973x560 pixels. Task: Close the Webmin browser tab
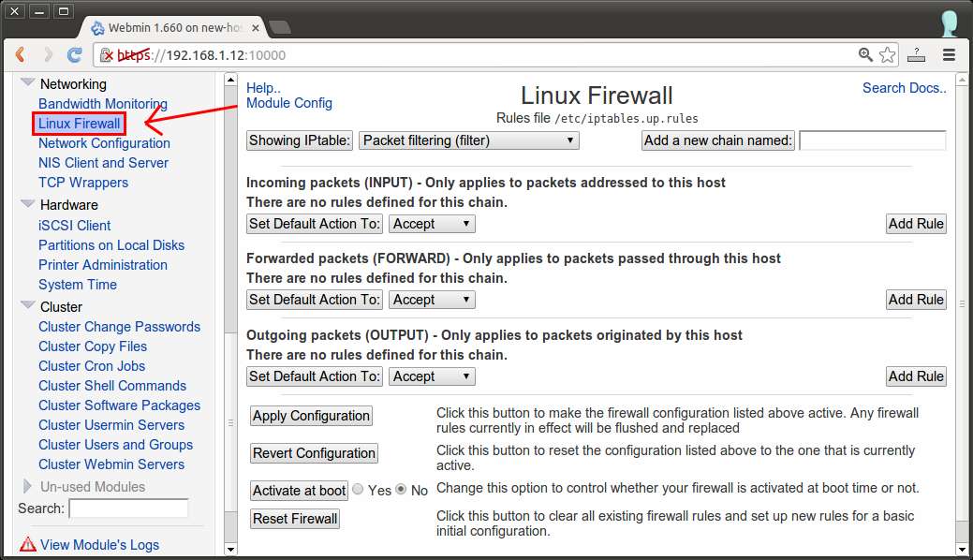tap(255, 28)
